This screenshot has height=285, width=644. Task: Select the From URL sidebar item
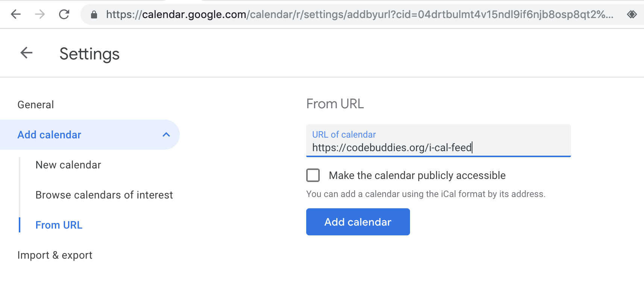[x=59, y=225]
